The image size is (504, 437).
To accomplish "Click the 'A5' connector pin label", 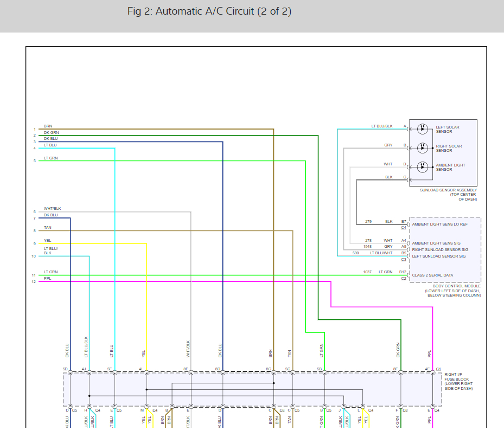I will [404, 247].
